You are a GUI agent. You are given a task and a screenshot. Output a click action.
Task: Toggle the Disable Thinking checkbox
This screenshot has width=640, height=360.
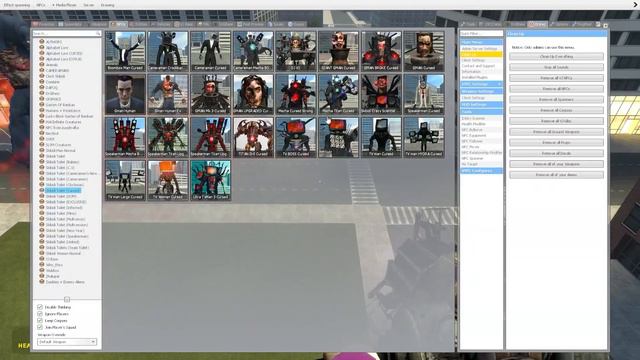coord(40,307)
